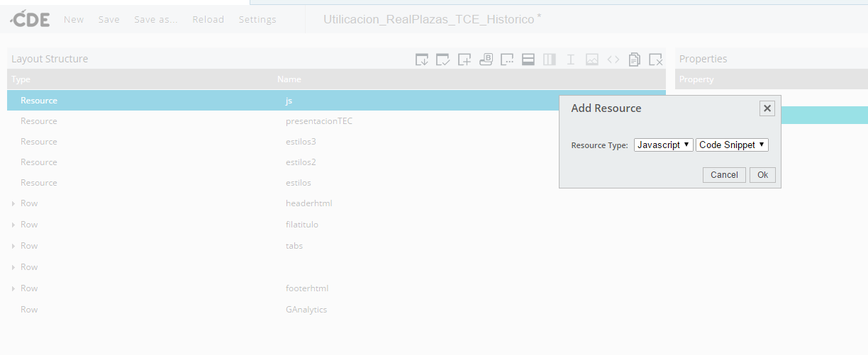Click New in the top menu
The height and width of the screenshot is (355, 868).
[74, 20]
